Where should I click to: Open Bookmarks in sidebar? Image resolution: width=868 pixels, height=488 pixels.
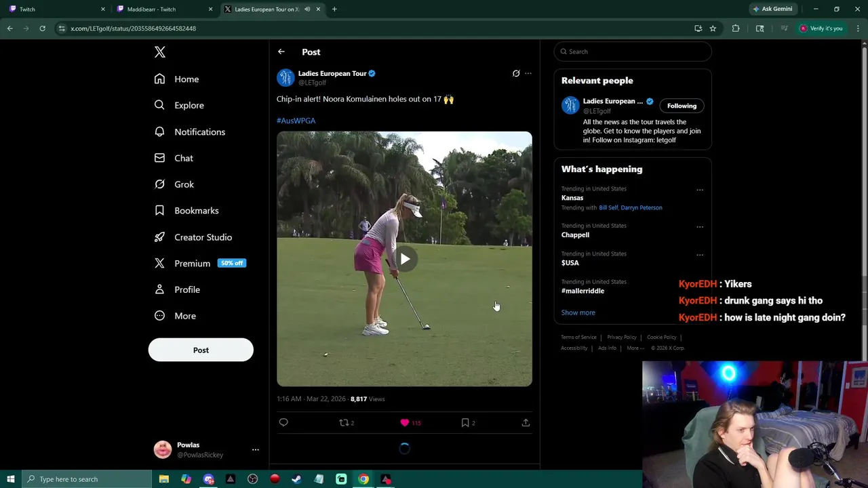click(x=186, y=211)
